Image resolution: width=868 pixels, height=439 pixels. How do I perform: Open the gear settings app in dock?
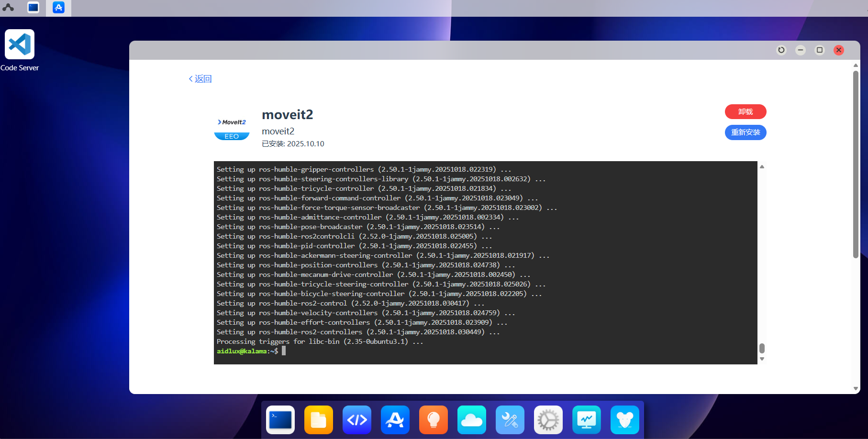[548, 420]
